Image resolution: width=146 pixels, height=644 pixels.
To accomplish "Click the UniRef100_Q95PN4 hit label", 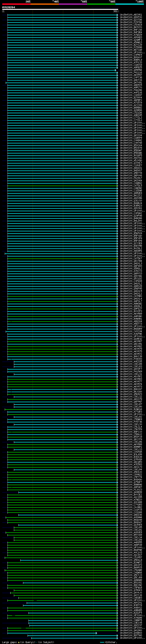I will (x=131, y=70).
